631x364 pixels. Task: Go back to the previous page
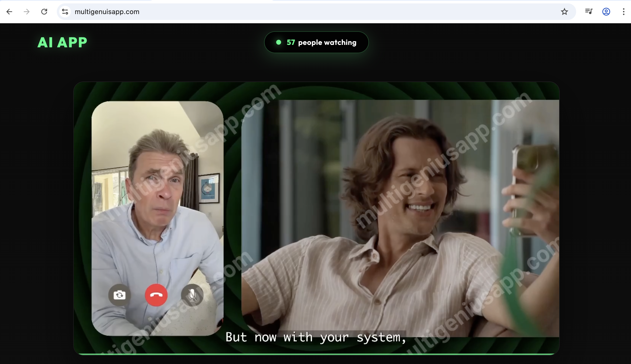tap(9, 12)
